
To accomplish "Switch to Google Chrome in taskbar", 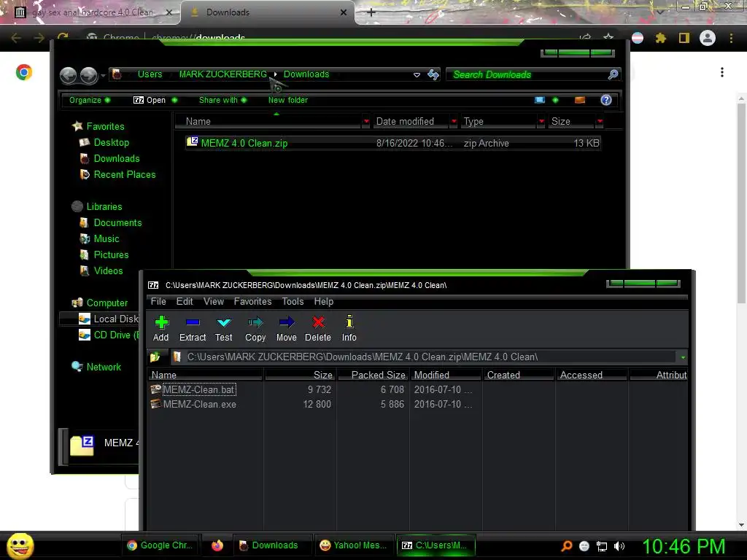I will tap(160, 545).
